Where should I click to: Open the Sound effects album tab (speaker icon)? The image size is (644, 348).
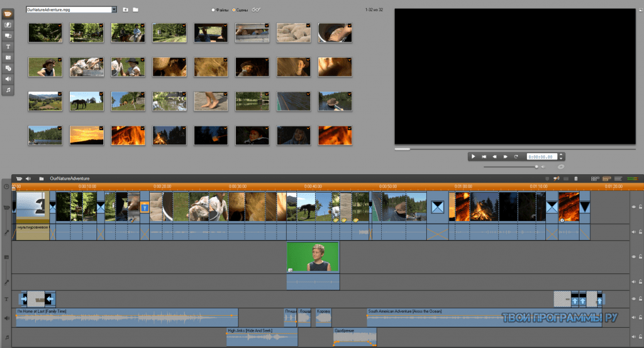pyautogui.click(x=8, y=79)
